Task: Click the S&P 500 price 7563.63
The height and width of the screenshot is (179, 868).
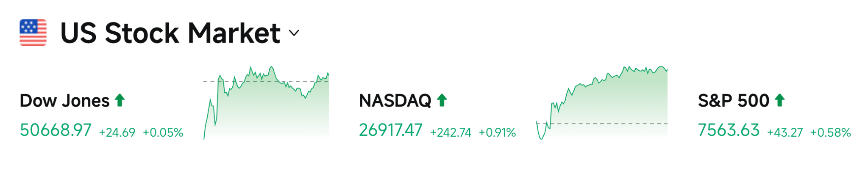Action: (x=729, y=130)
